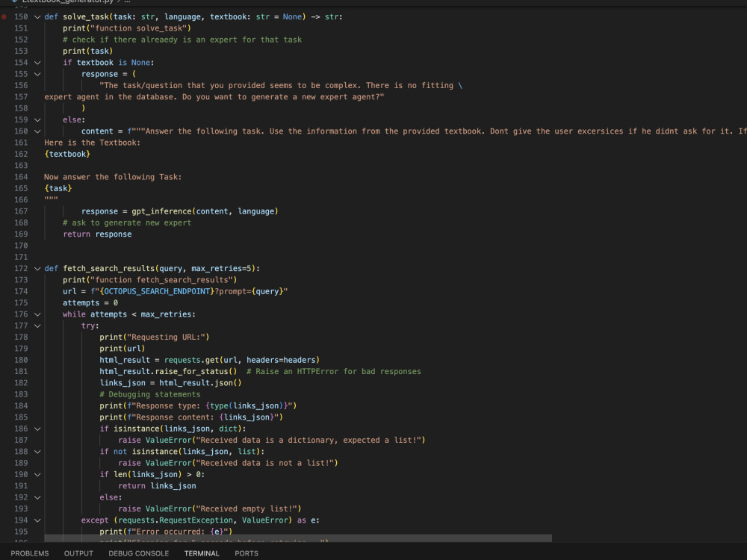
Task: Click 'return response' on line 169
Action: pos(97,234)
